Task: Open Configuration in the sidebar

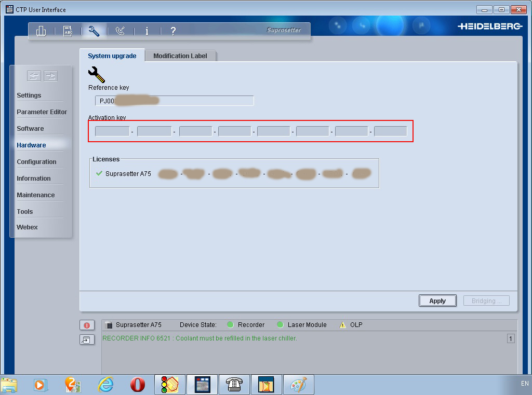Action: tap(37, 162)
